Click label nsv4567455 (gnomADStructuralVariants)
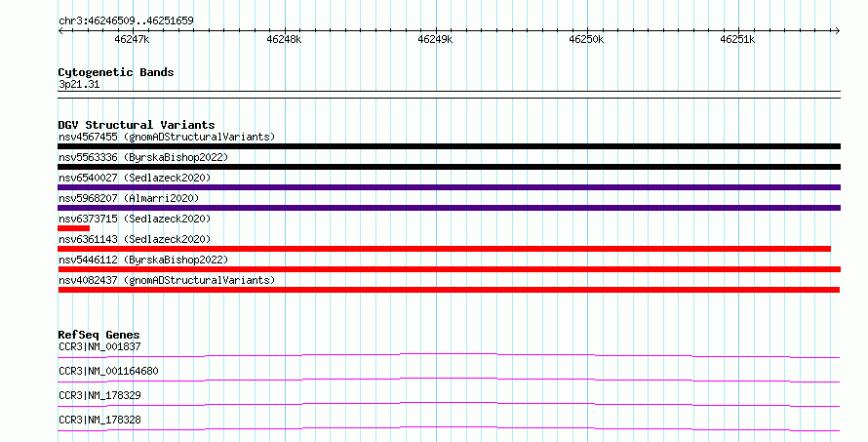The image size is (868, 442). point(167,137)
